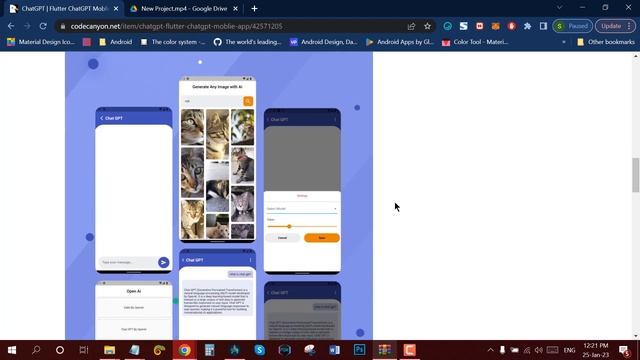Toggle the browser side panel

[543, 26]
